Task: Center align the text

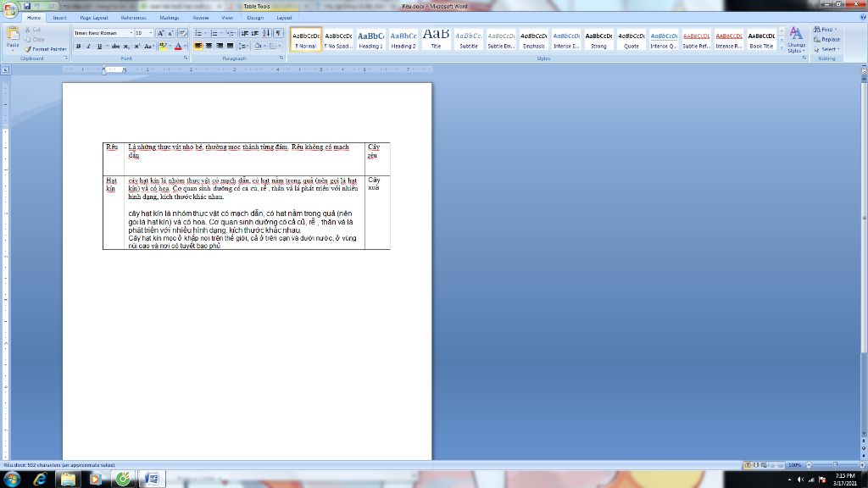Action: click(x=209, y=47)
